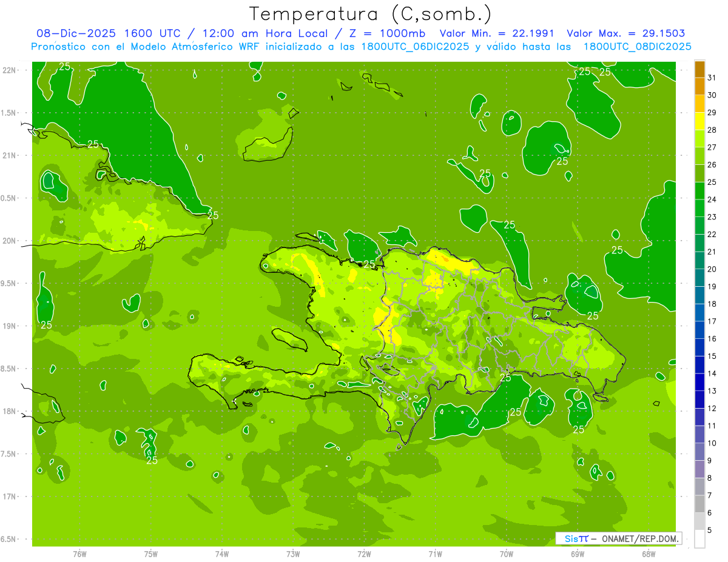
Task: Click the 17N latitude label
Action: coord(10,497)
